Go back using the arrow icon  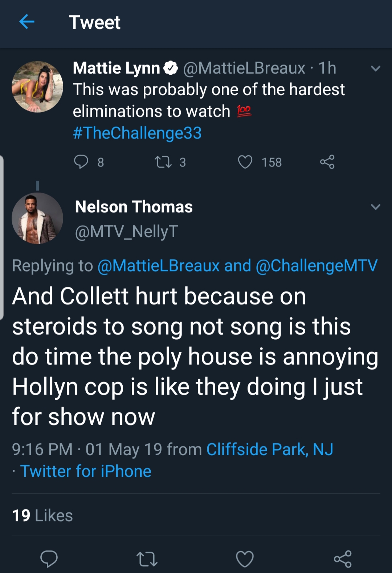(27, 22)
